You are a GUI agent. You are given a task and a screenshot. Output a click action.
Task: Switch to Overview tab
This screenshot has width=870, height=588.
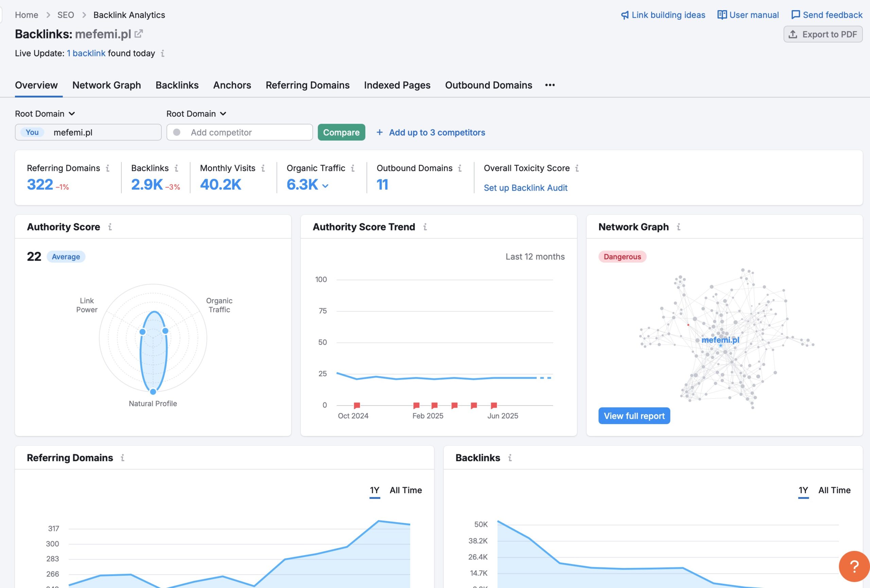(x=36, y=85)
